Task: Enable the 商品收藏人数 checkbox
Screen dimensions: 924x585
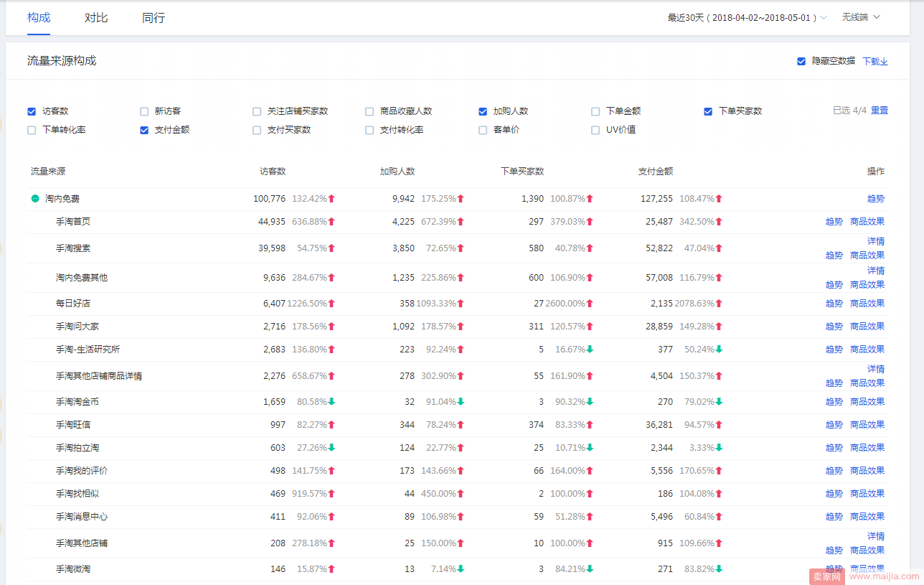Action: [x=369, y=111]
